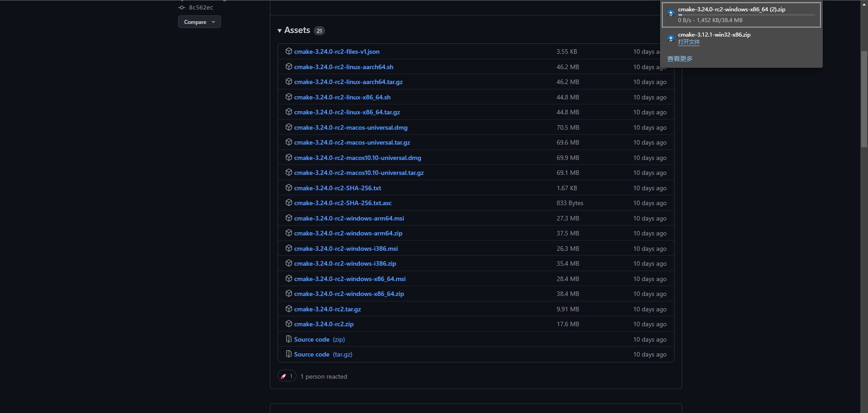
Task: Click package icon beside cmake-3.24.0-rc2-files-v1.json
Action: 289,52
